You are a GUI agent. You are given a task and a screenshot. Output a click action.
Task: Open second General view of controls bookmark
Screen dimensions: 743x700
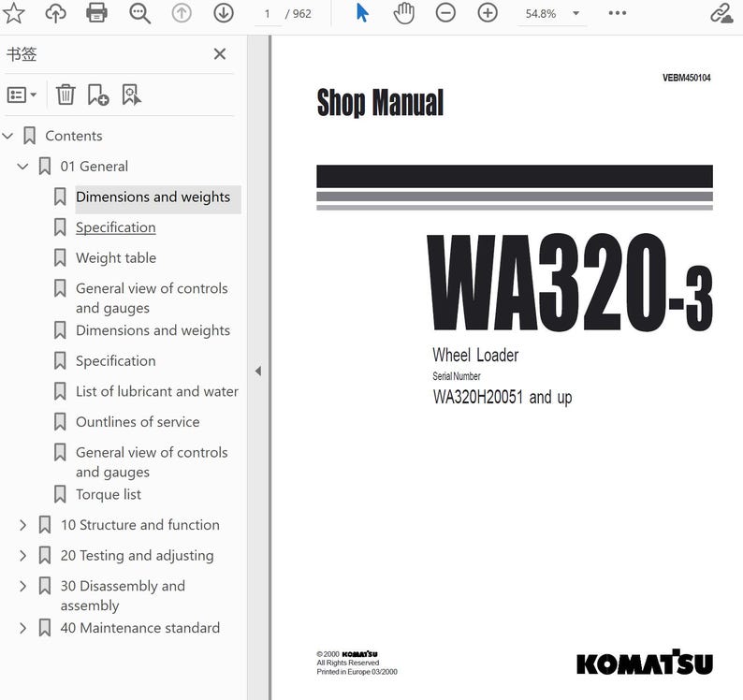point(152,462)
